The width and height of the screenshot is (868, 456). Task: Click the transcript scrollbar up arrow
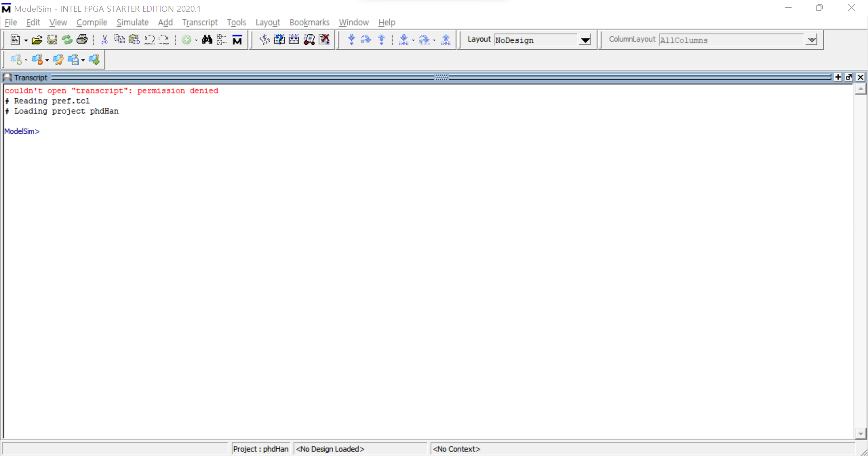click(860, 89)
